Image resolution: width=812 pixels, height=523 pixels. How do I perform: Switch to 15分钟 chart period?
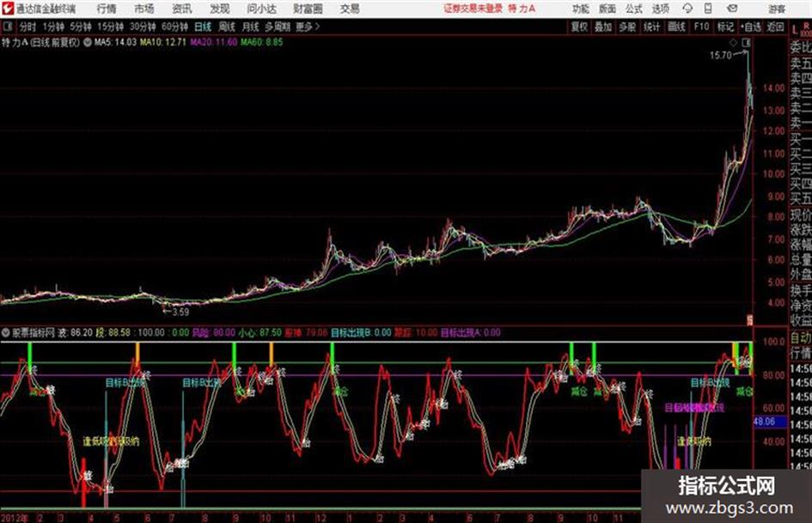click(x=111, y=27)
